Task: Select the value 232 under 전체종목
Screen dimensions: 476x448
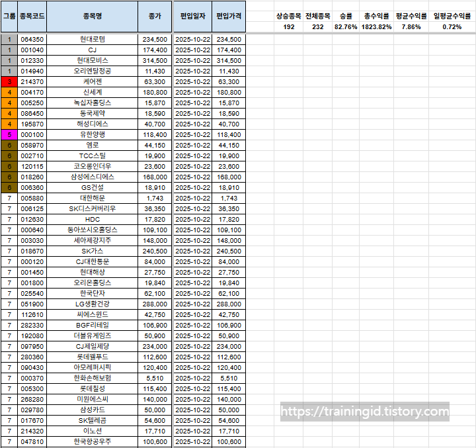Action: 317,27
